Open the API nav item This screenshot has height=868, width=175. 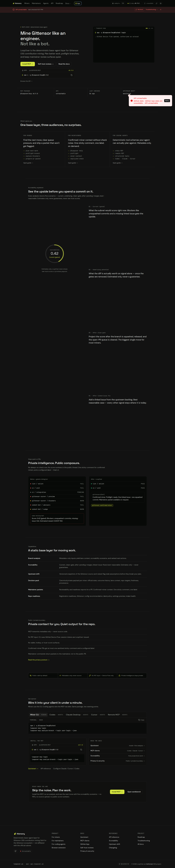point(52,3)
